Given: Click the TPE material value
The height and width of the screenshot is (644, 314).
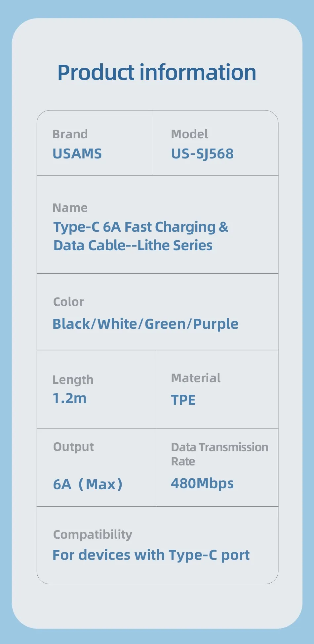Looking at the screenshot, I should 183,400.
